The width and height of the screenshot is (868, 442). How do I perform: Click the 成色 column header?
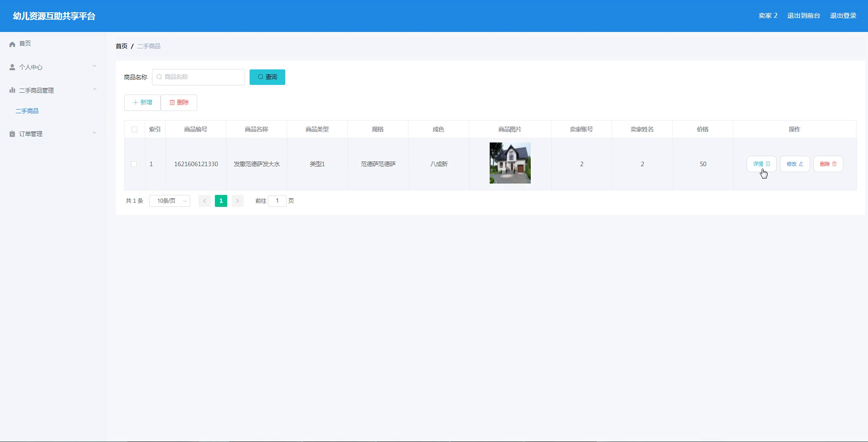click(x=439, y=130)
